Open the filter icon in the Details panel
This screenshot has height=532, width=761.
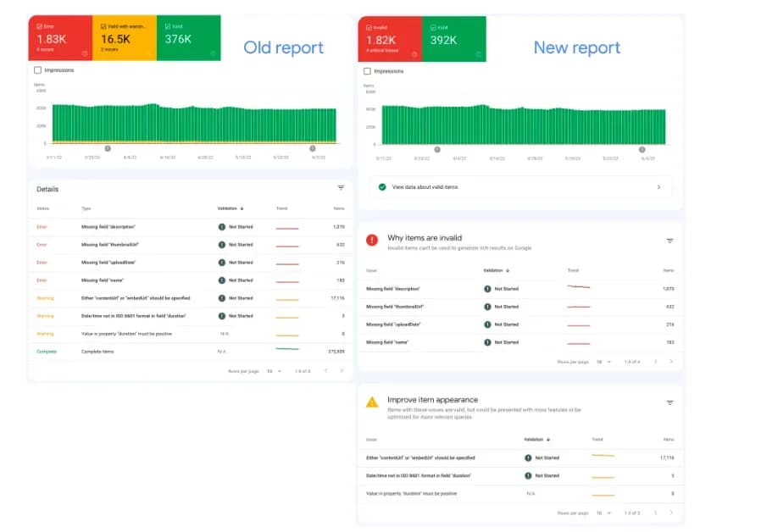point(341,188)
